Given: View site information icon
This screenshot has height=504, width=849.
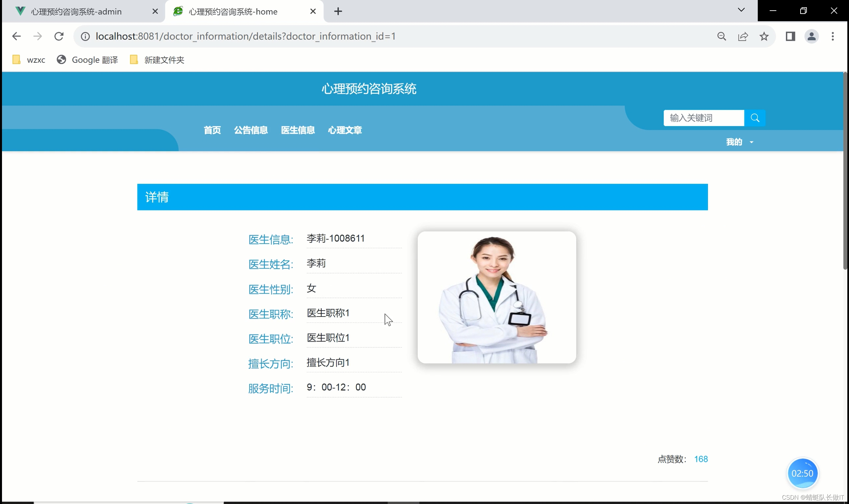Looking at the screenshot, I should (85, 36).
